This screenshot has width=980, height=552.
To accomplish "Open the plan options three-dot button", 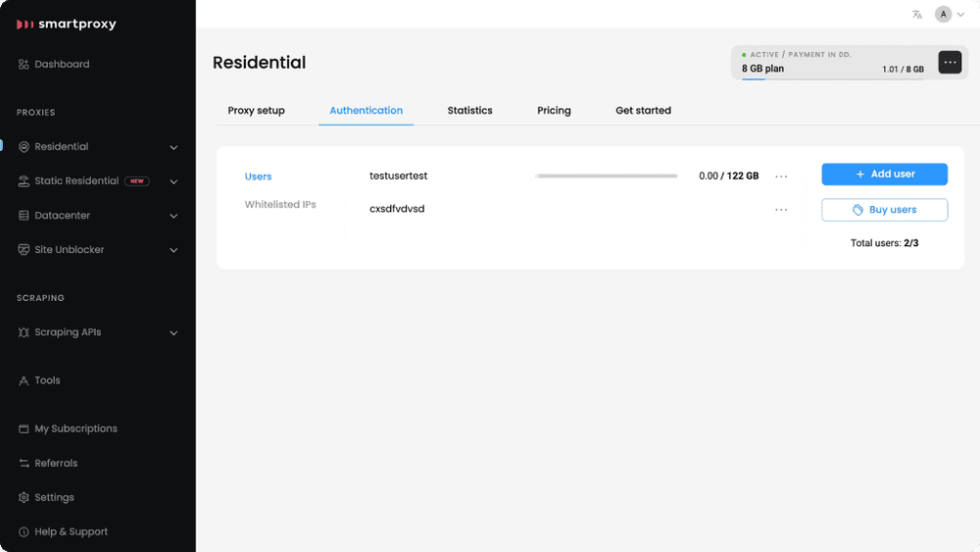I will pyautogui.click(x=950, y=63).
